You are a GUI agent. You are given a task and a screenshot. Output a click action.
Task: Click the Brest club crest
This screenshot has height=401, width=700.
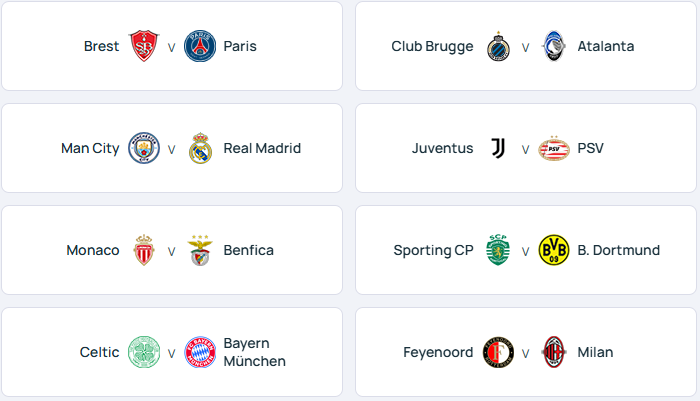144,46
